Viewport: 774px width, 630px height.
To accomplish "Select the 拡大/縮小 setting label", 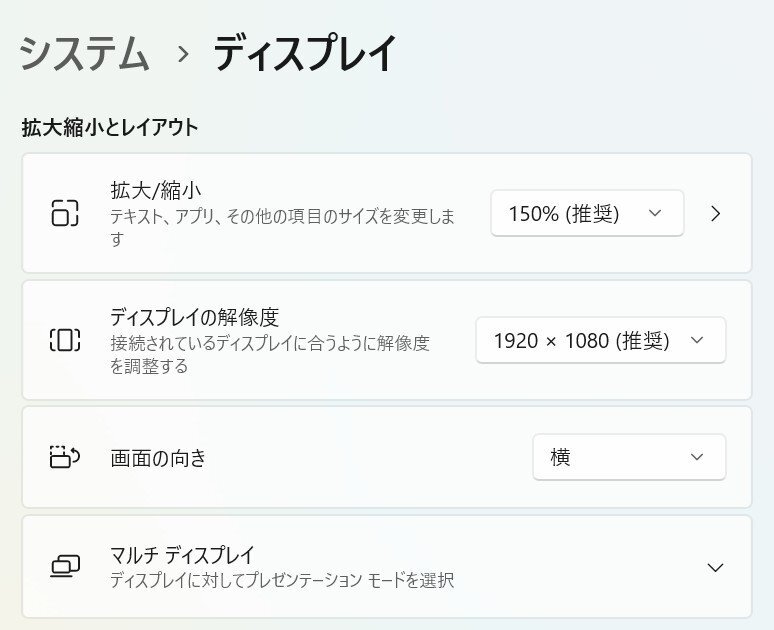I will [x=157, y=189].
